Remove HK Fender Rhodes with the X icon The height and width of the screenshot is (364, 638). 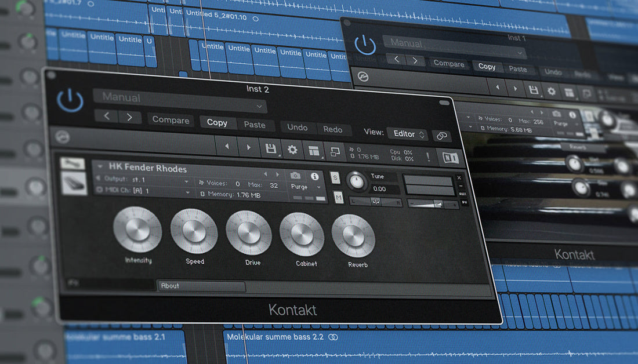(x=459, y=178)
